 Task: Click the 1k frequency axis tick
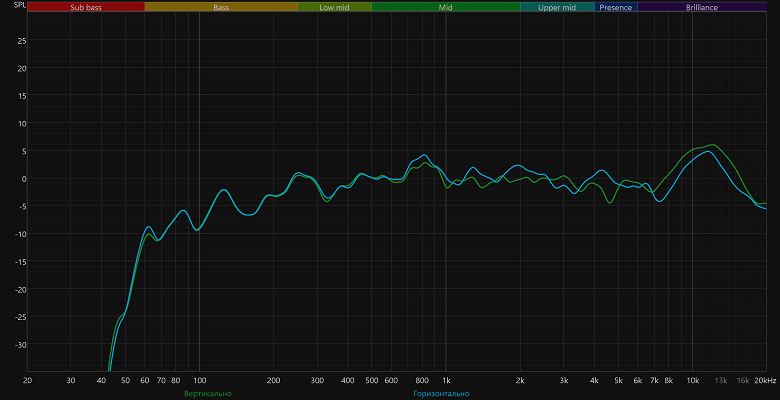coord(446,381)
